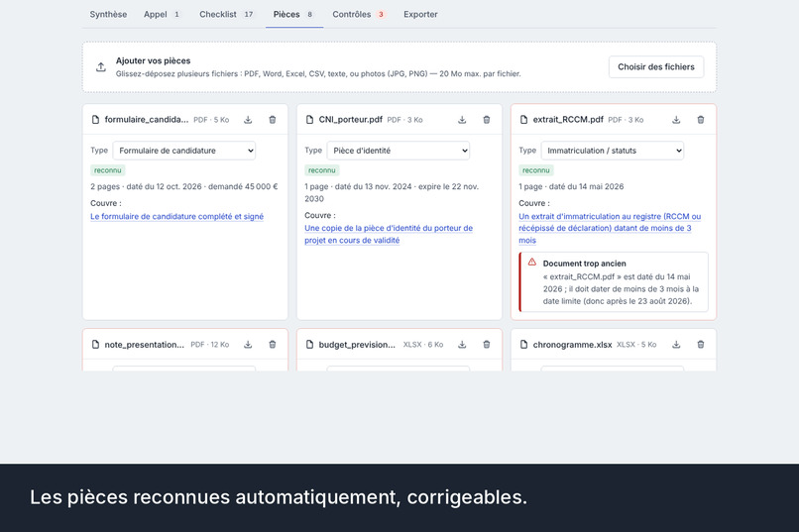Screen dimensions: 799x532
Task: Open link Un extrait d'immatriculation au registre
Action: [610, 228]
